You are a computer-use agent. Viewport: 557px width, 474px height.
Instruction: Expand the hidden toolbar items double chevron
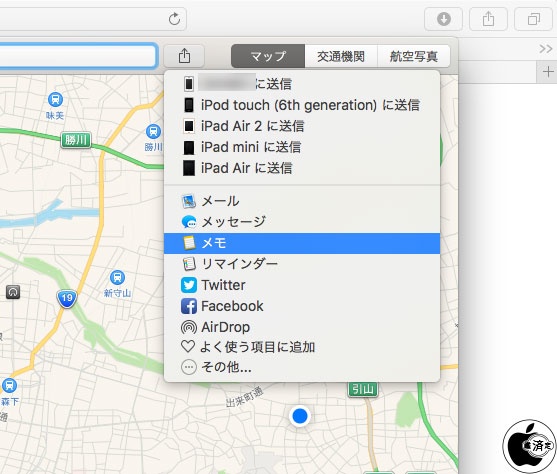point(546,49)
